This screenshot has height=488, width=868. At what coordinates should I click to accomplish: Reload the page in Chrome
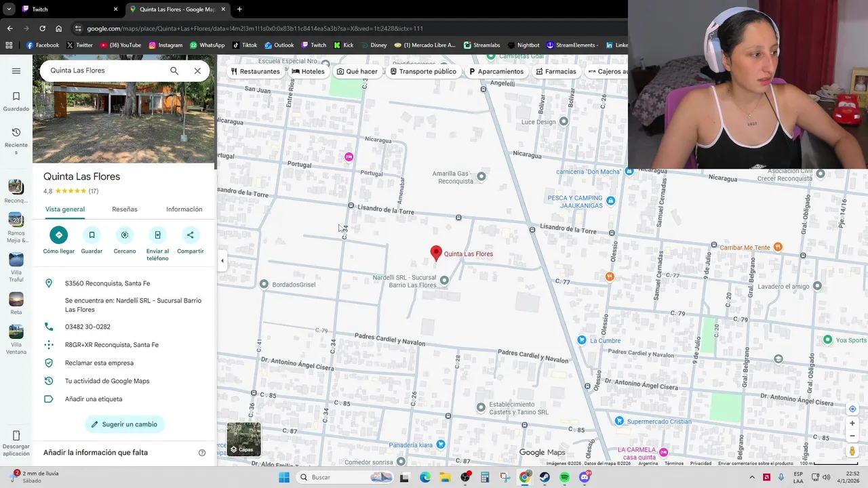click(42, 28)
